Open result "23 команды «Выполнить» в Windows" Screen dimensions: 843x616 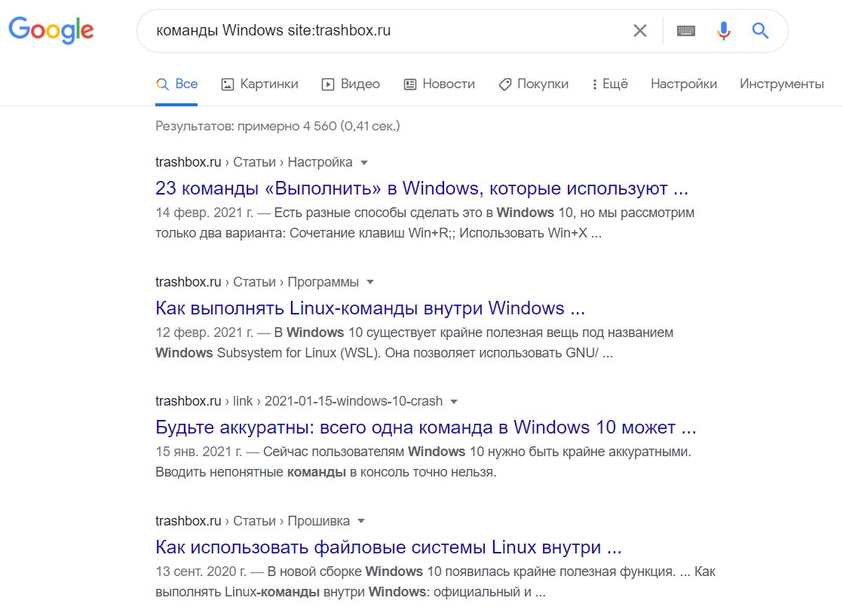tap(422, 188)
